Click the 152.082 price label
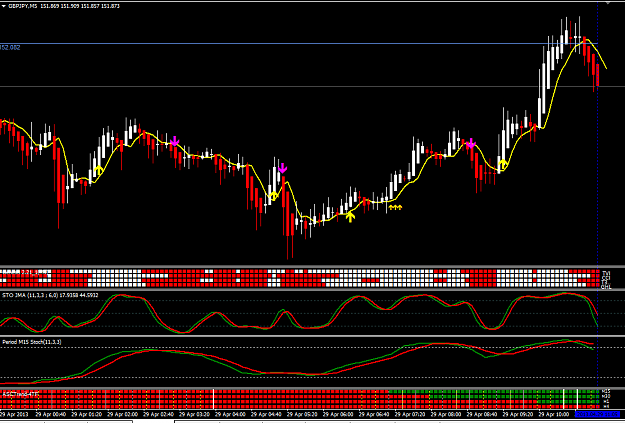 click(10, 47)
